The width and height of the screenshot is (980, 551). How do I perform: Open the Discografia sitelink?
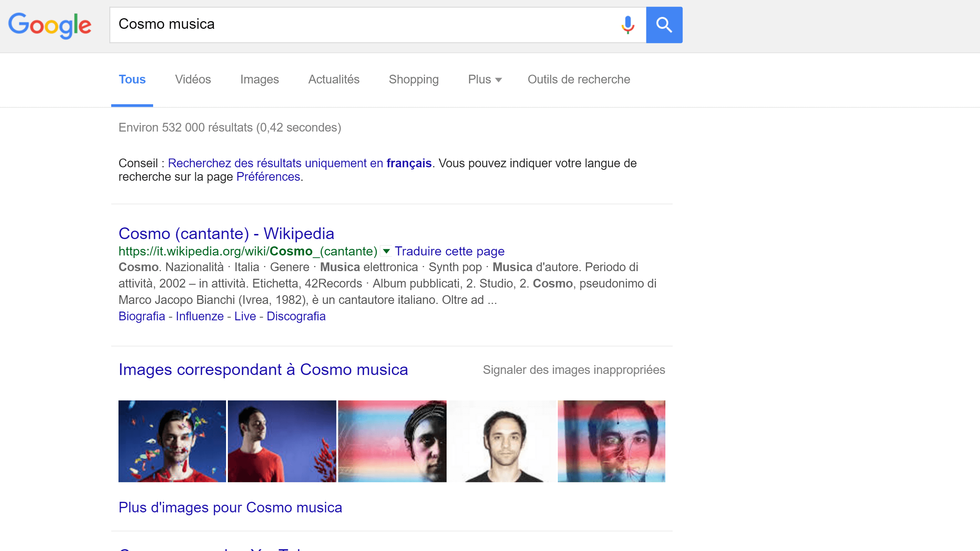(296, 316)
